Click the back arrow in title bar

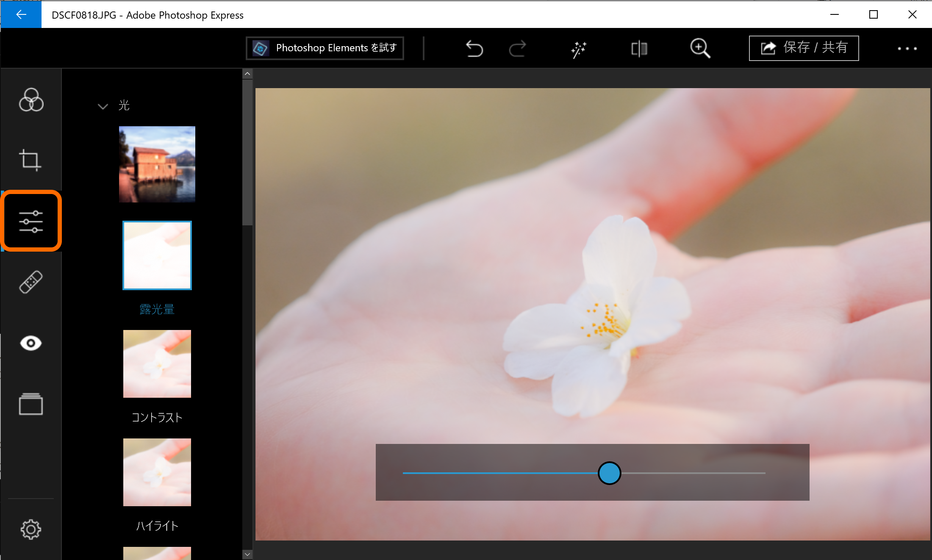coord(21,14)
